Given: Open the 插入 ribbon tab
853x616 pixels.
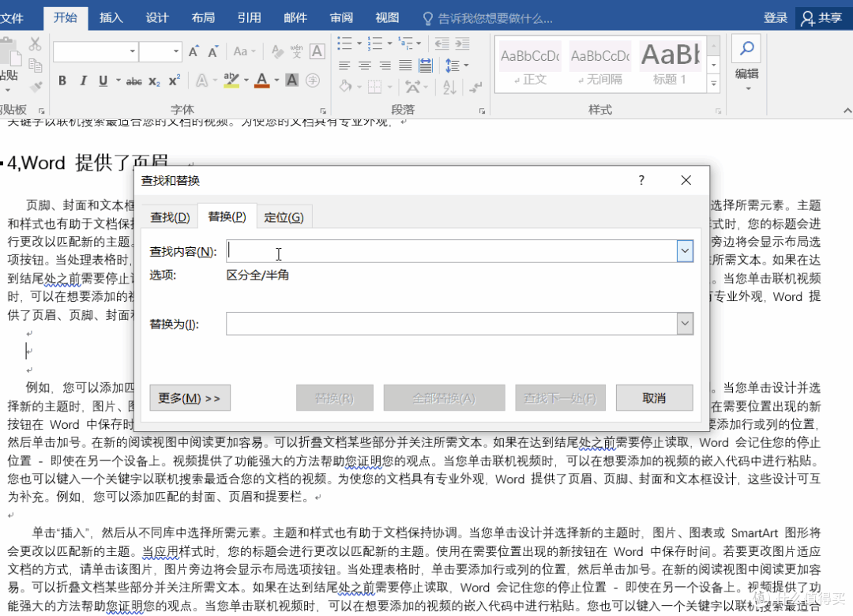Looking at the screenshot, I should (x=111, y=17).
